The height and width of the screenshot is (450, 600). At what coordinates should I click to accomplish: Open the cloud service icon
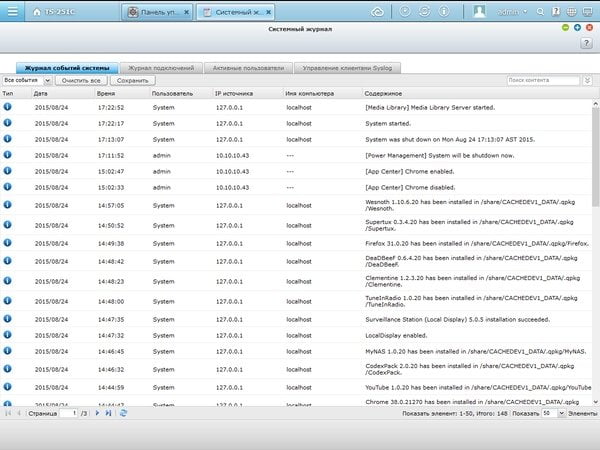tap(377, 12)
